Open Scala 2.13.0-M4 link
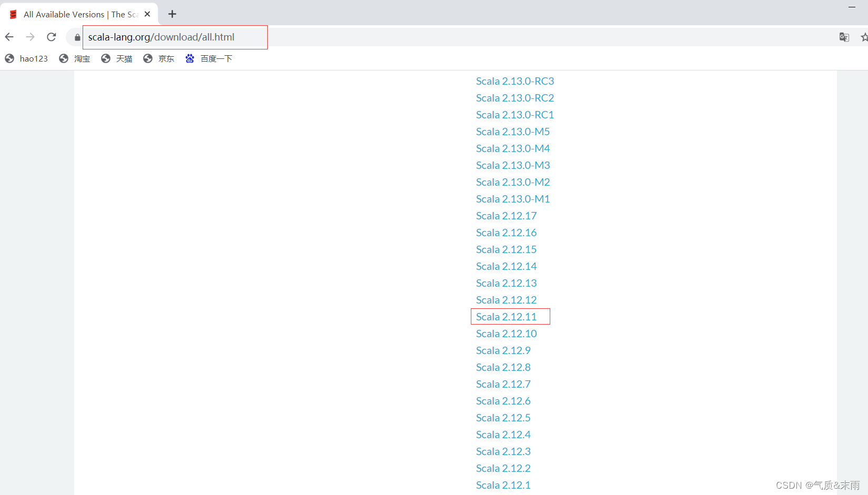Viewport: 868px width, 495px height. (x=513, y=148)
